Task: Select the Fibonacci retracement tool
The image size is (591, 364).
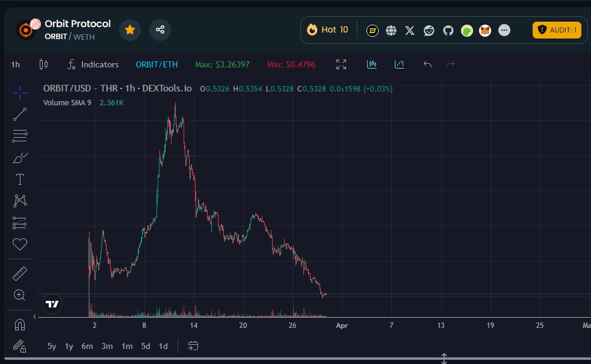Action: pos(20,136)
